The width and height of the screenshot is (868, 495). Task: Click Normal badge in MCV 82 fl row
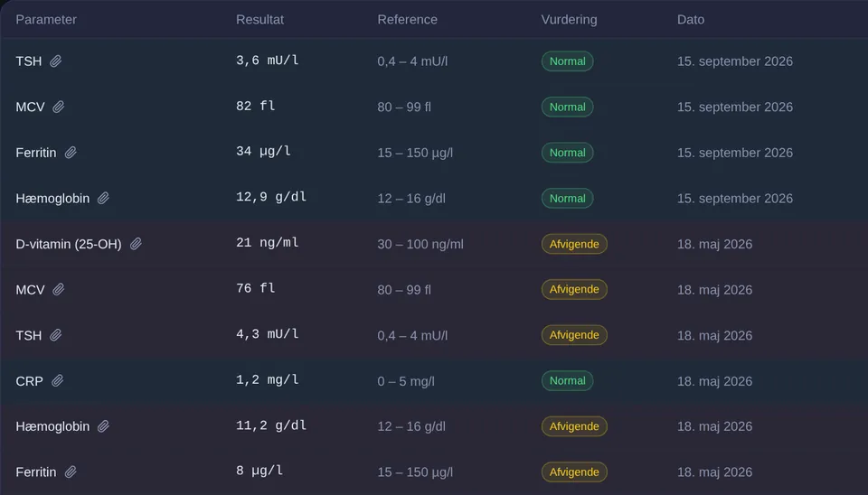tap(568, 107)
